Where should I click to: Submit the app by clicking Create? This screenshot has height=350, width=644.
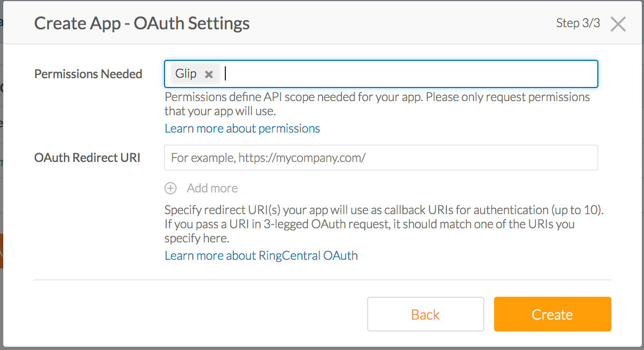click(552, 314)
